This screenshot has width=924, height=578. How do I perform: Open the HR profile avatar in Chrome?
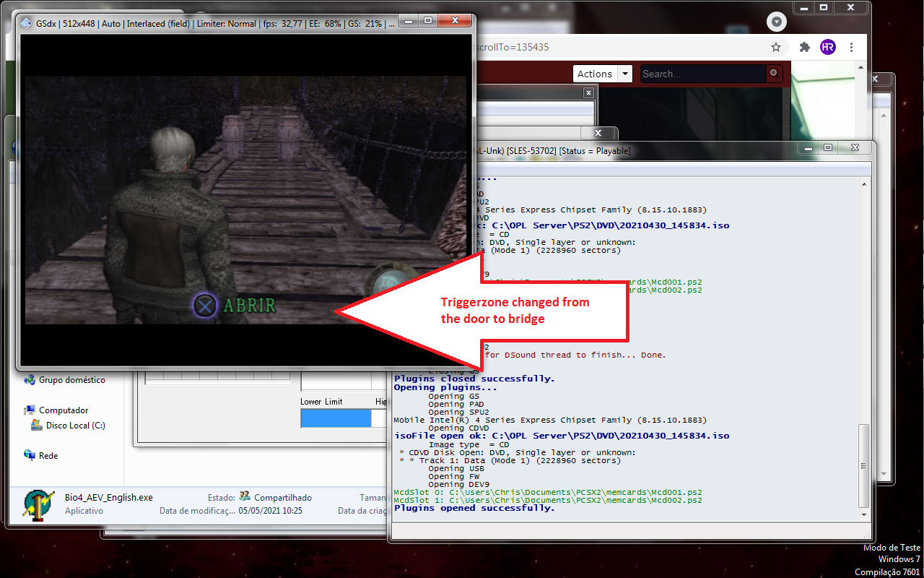pos(828,47)
